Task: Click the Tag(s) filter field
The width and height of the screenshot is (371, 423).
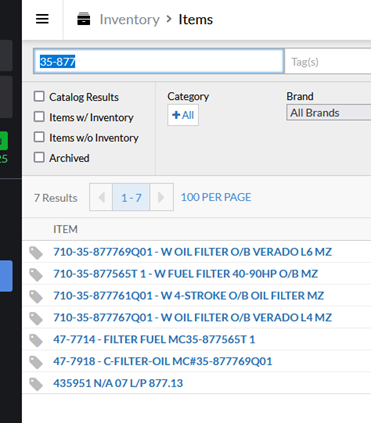Action: tap(328, 61)
